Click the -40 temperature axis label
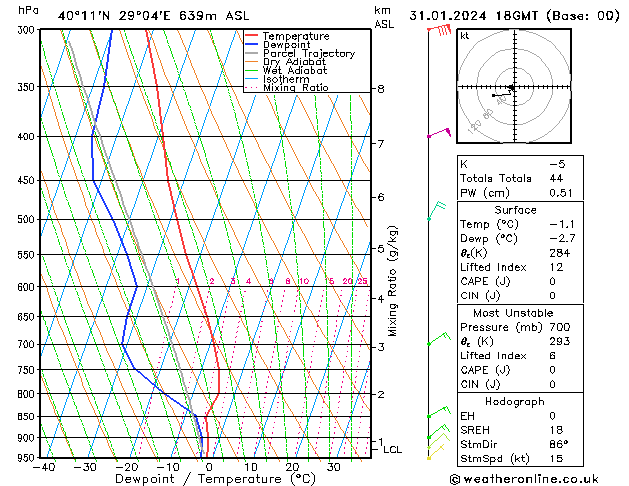This screenshot has height=486, width=629. pos(44,467)
